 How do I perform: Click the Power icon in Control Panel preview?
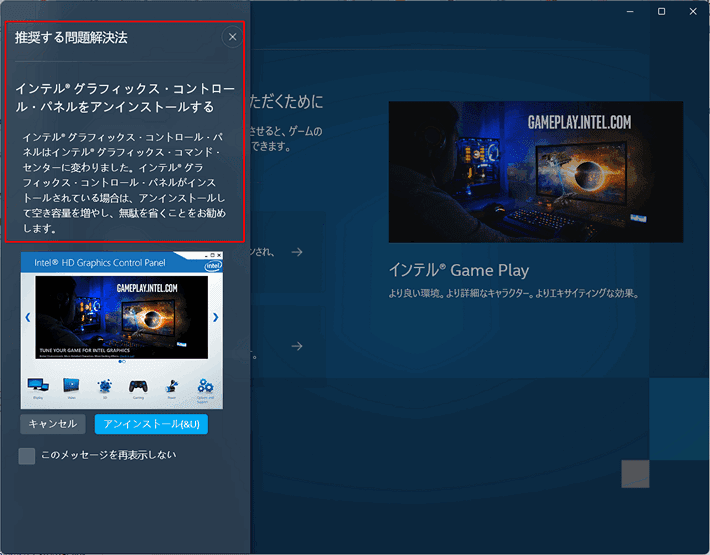coord(172,386)
